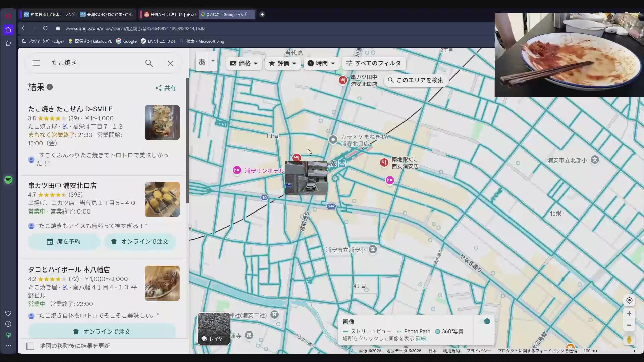Select the Street View pegman icon

point(629,340)
